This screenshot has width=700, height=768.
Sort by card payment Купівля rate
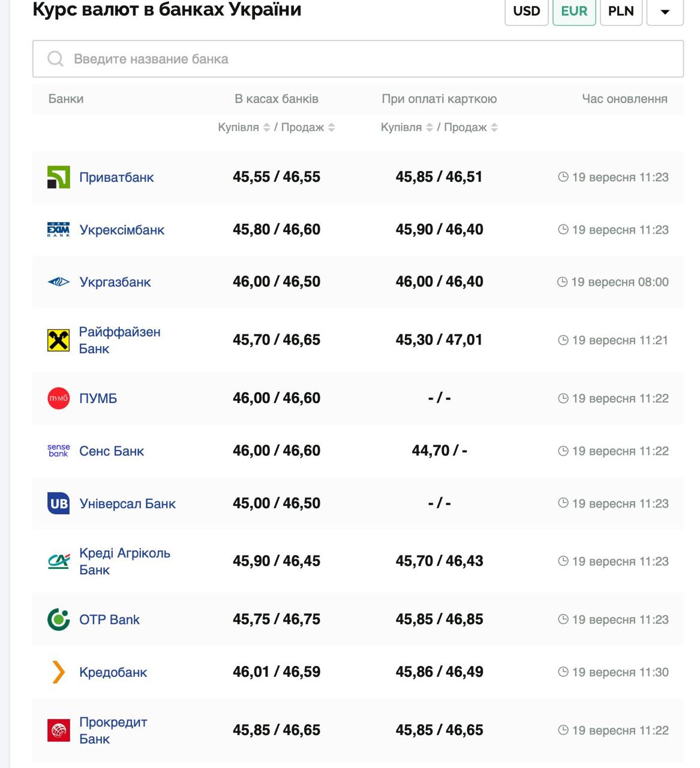tap(429, 127)
